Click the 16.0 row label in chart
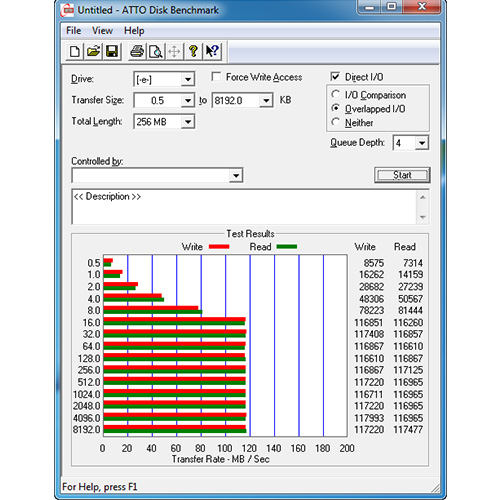This screenshot has height=500, width=500. coord(91,323)
